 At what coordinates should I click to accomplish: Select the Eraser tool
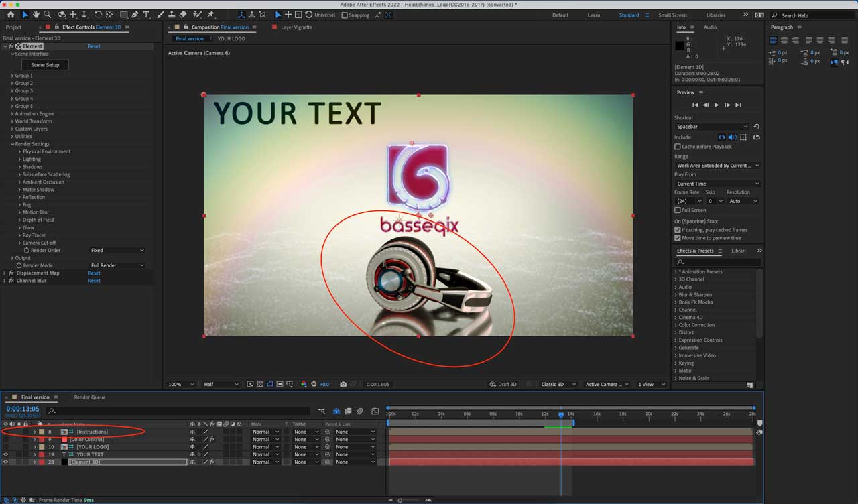click(183, 15)
